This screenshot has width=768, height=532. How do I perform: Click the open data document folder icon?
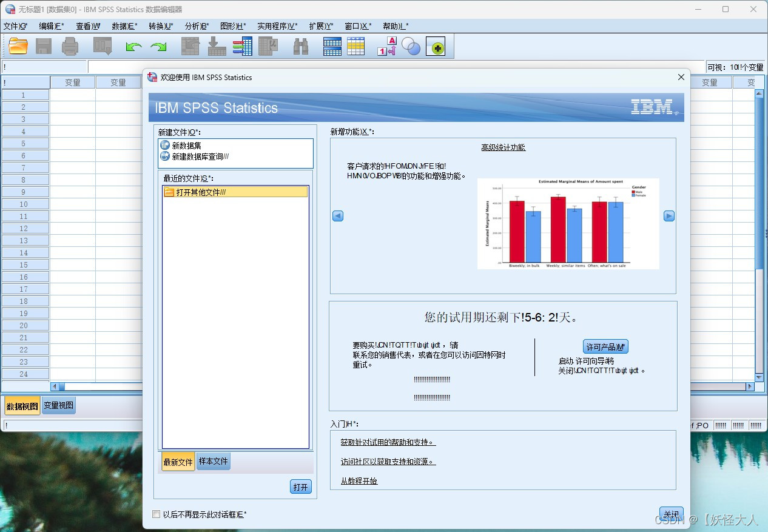pyautogui.click(x=18, y=46)
